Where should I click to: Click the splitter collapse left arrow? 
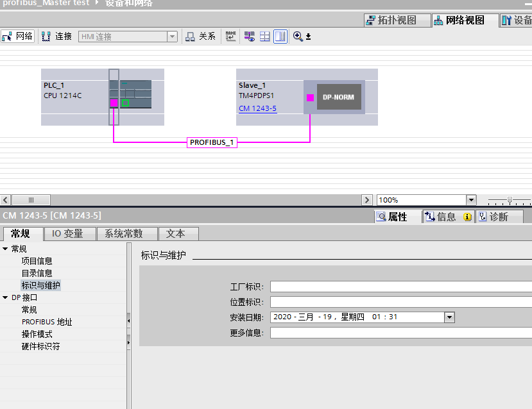point(128,321)
